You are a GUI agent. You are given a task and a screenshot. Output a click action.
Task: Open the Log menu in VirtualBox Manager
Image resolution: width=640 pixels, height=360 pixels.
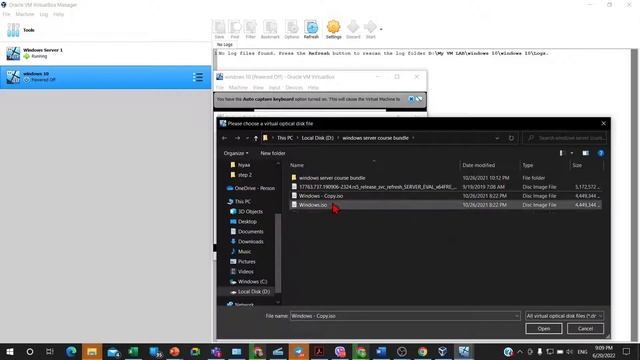pyautogui.click(x=44, y=14)
